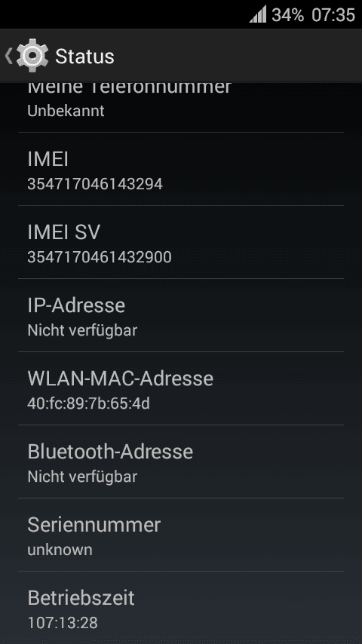
Task: Open the IMEI entry
Action: coord(181,169)
